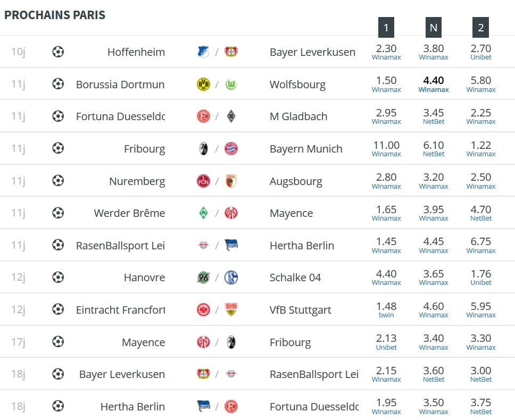Click the Hanovre 96 logo
This screenshot has width=515, height=420.
point(203,278)
